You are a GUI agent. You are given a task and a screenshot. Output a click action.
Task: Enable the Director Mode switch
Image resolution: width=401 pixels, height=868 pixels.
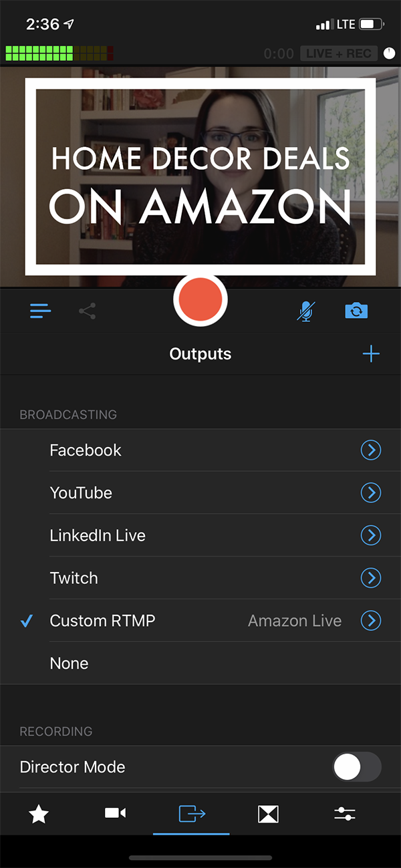pyautogui.click(x=357, y=767)
